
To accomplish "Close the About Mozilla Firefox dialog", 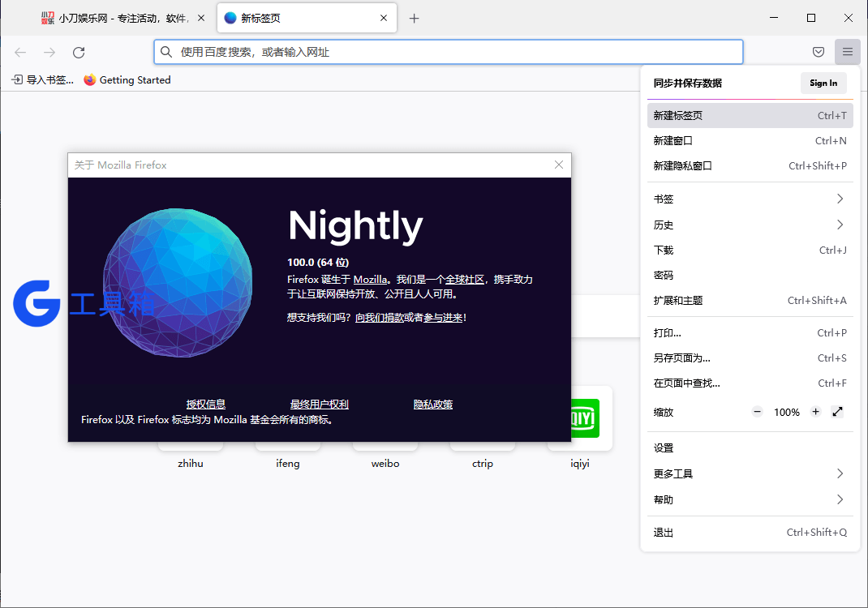I will (x=559, y=165).
